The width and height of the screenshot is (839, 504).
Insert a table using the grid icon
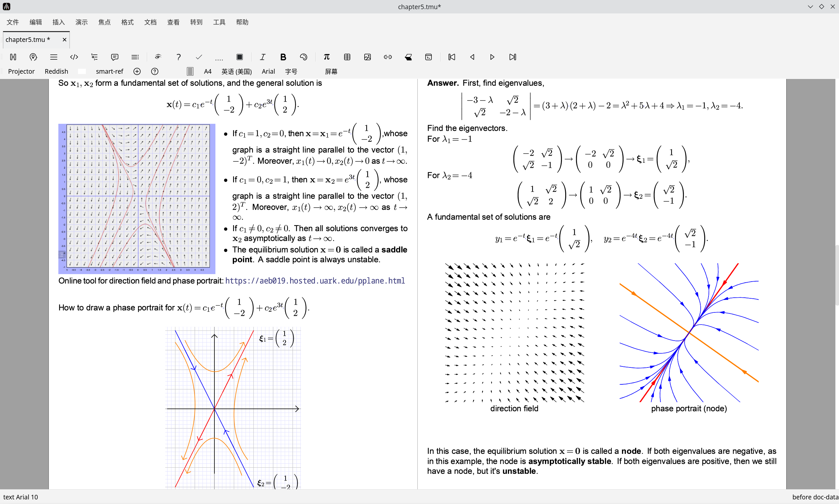click(x=347, y=57)
